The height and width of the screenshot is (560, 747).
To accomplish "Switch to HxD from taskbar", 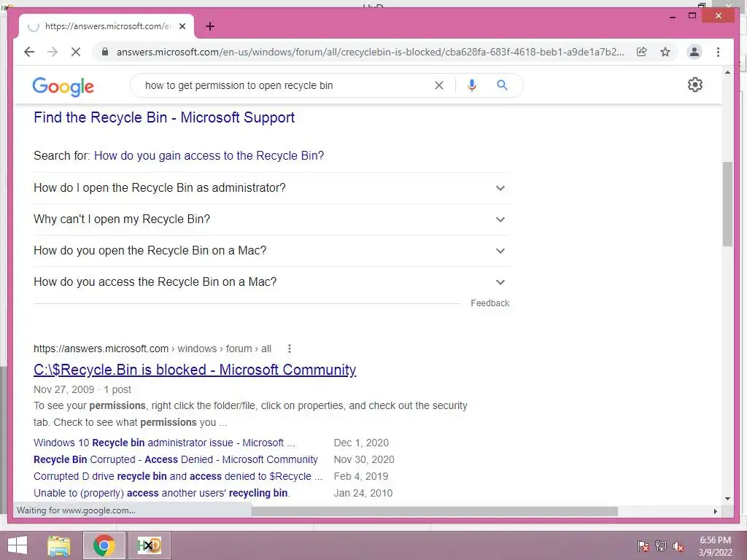I will (x=149, y=545).
